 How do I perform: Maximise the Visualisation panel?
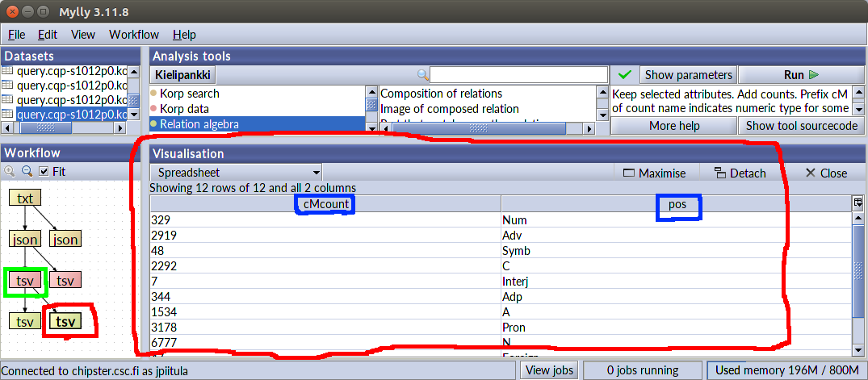[654, 173]
